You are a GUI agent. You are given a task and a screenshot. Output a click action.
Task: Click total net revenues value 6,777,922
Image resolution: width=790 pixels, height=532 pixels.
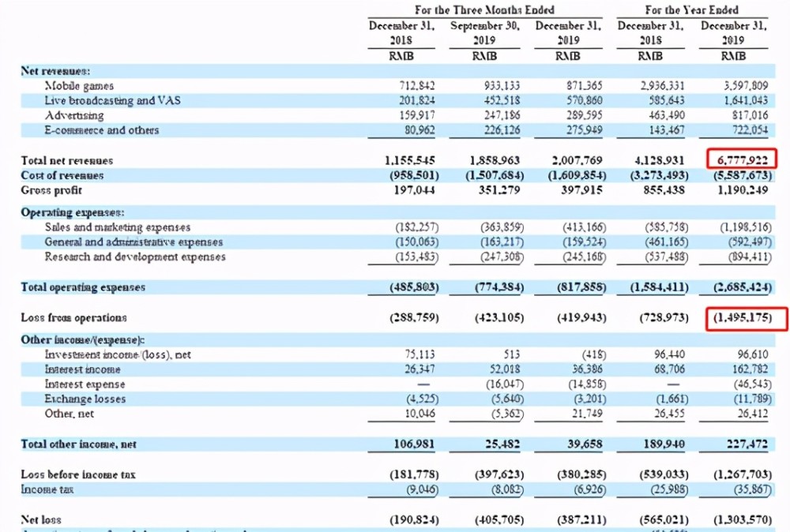(x=742, y=160)
